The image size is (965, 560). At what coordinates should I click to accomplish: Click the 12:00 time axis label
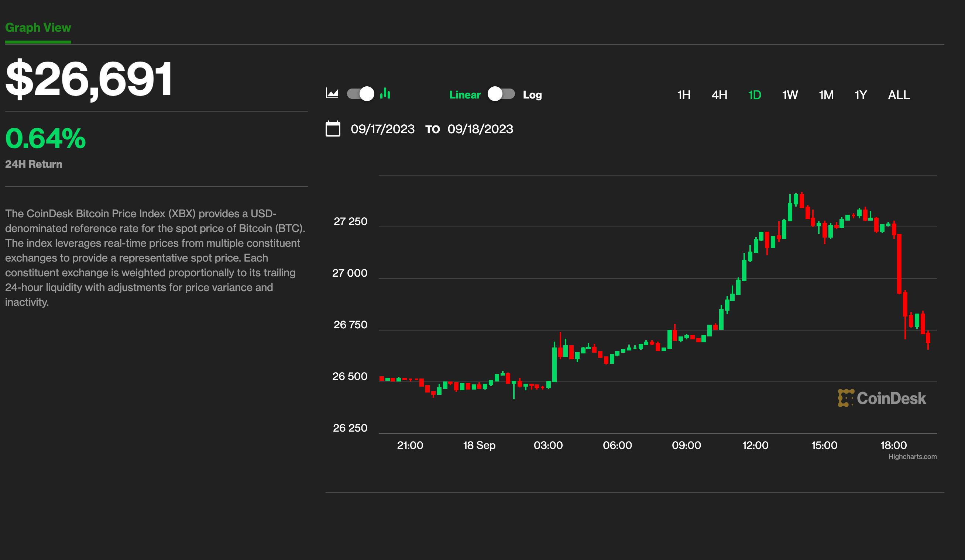pos(755,445)
